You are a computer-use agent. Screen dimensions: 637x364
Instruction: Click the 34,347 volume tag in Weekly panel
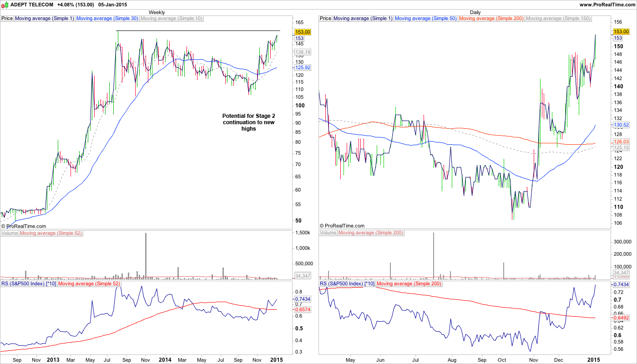[303, 275]
